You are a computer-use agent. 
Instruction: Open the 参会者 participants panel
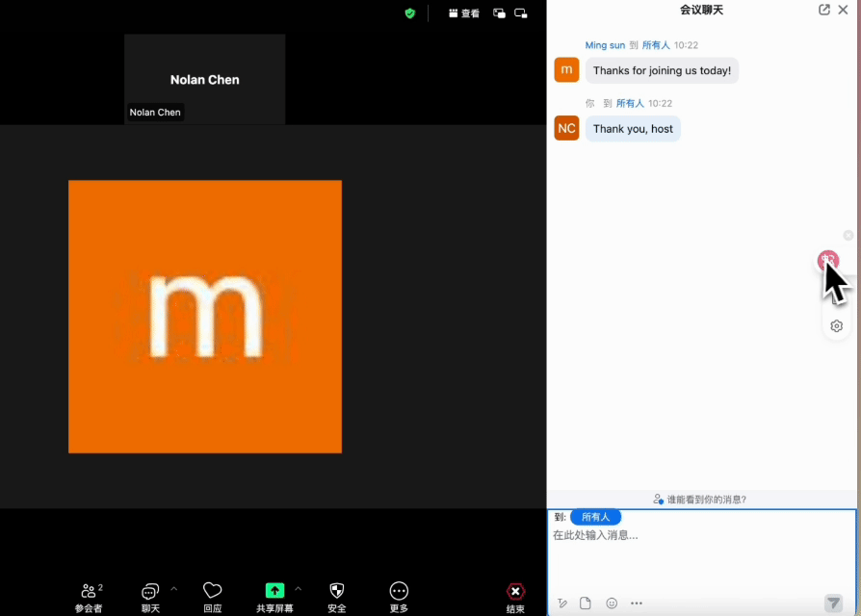click(x=89, y=597)
